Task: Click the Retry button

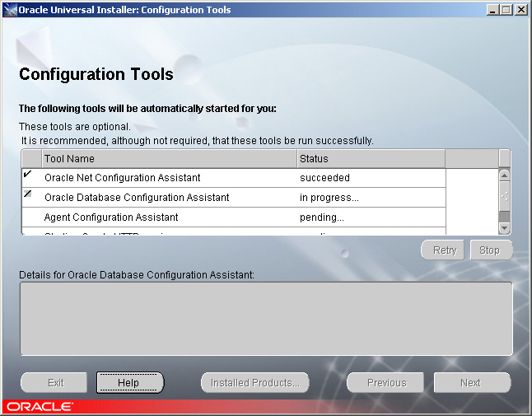Action: click(442, 250)
